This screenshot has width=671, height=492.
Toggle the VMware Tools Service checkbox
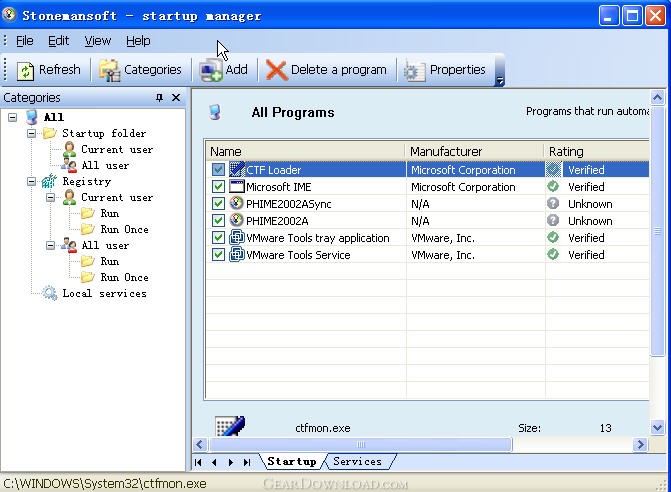pos(218,255)
